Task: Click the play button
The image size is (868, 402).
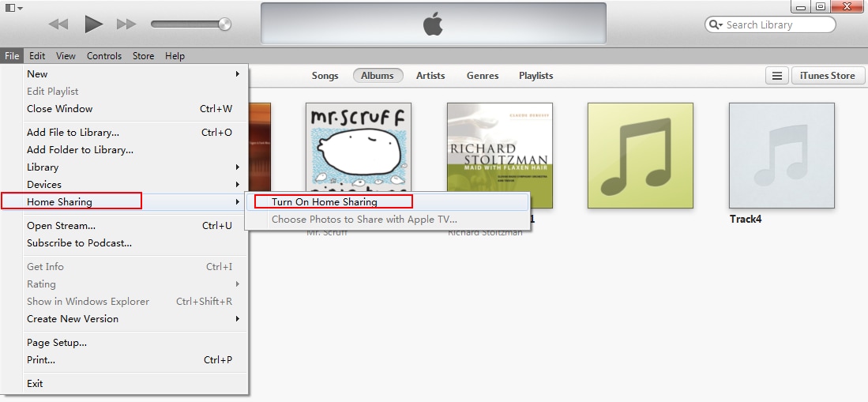Action: pyautogui.click(x=93, y=24)
